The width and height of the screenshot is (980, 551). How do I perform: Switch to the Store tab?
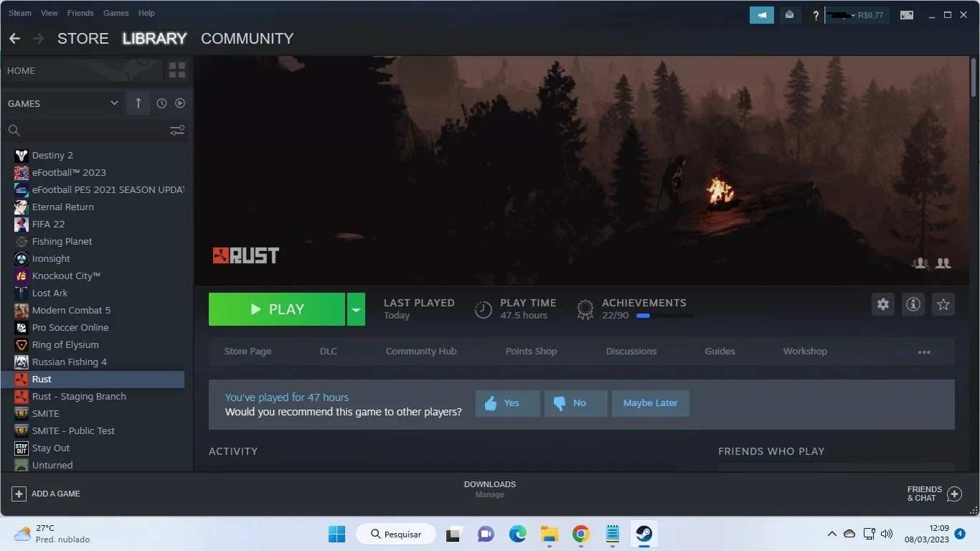click(x=83, y=39)
